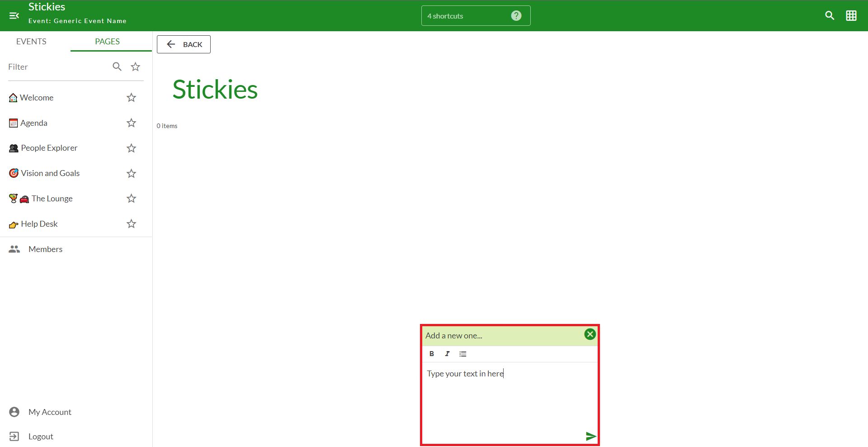This screenshot has width=868, height=447.
Task: Collapse the sidebar with the hamburger menu icon
Action: pos(14,16)
